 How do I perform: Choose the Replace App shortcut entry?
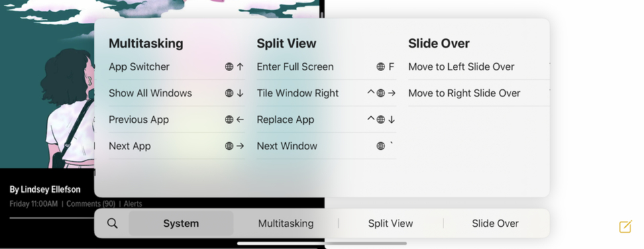327,119
